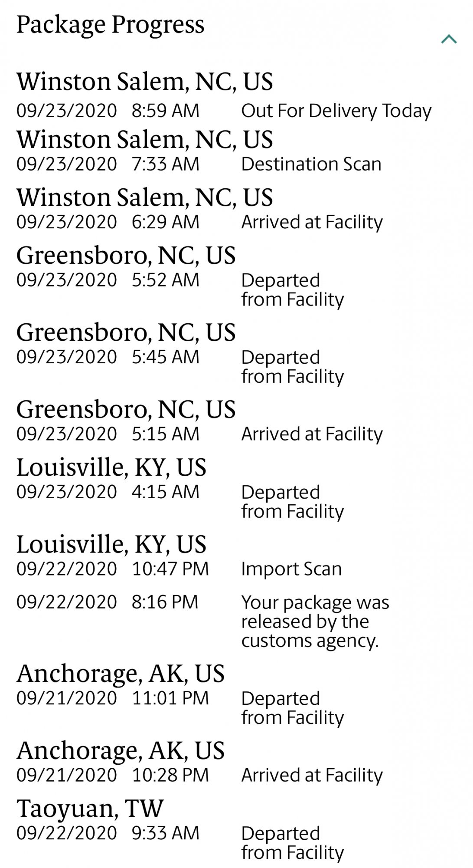Tap the Package Progress heading
Image resolution: width=473 pixels, height=868 pixels.
point(110,25)
